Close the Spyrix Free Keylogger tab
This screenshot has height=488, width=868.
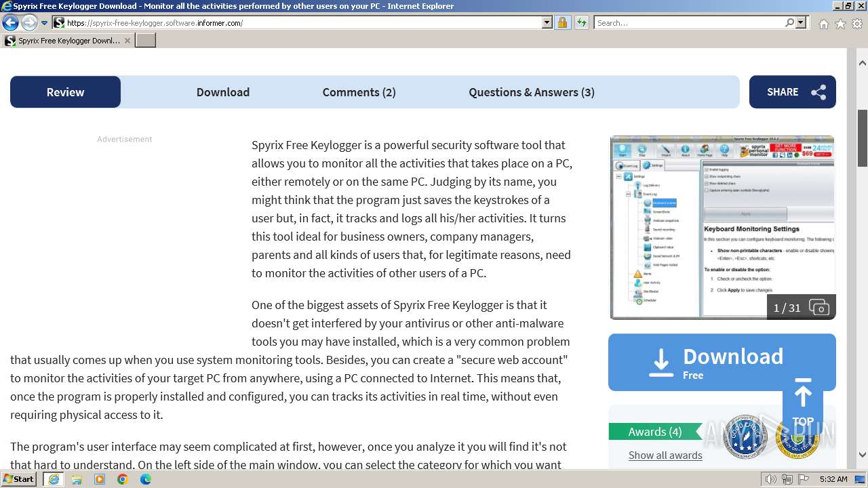tap(127, 41)
